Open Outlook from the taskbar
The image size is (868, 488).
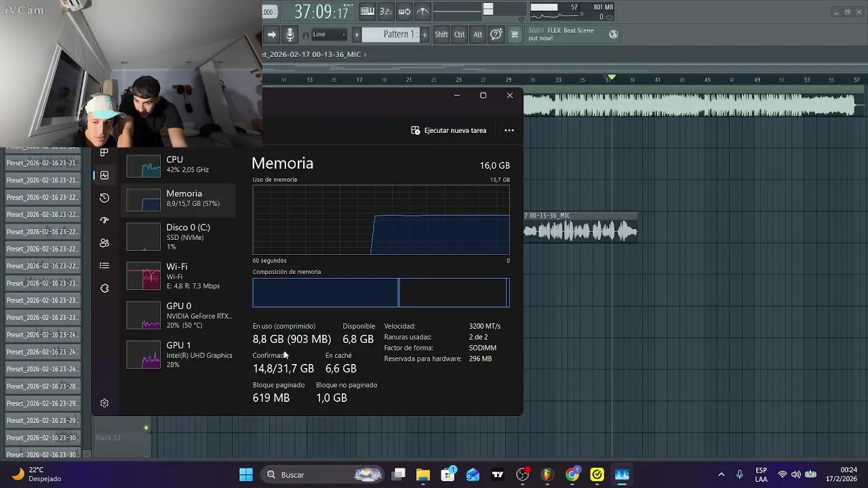(x=473, y=474)
